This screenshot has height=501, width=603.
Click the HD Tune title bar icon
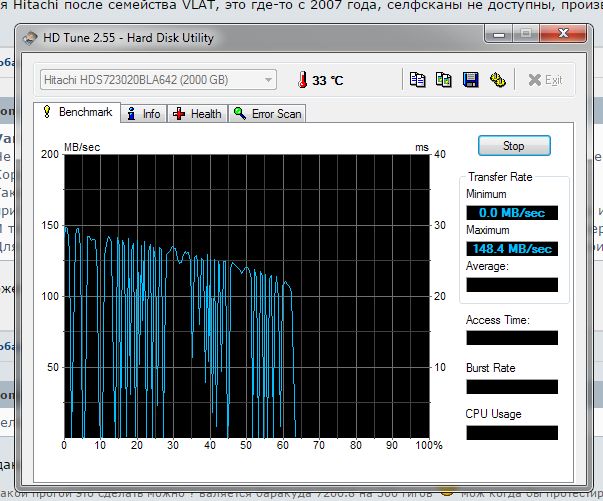coord(30,38)
